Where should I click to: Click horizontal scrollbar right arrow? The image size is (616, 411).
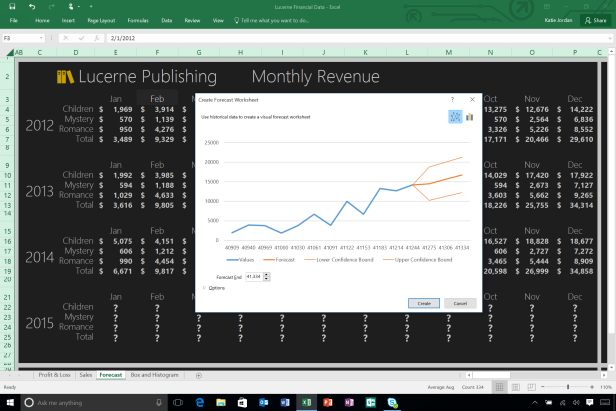coord(604,375)
